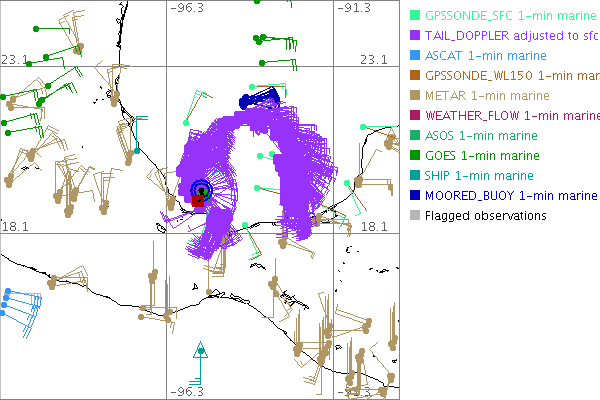Click the red square storm center marker
The width and height of the screenshot is (600, 400).
pos(198,201)
